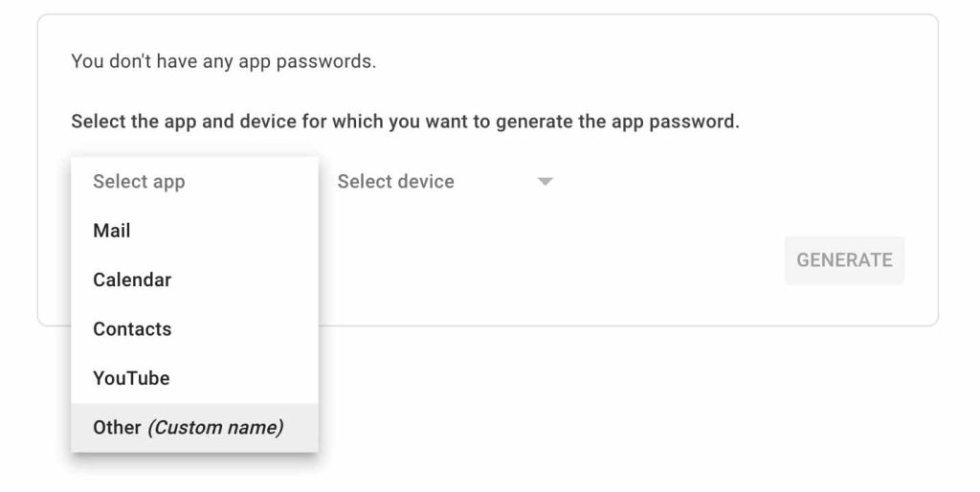The width and height of the screenshot is (980, 492).
Task: Choose Mail from the app list
Action: (194, 231)
